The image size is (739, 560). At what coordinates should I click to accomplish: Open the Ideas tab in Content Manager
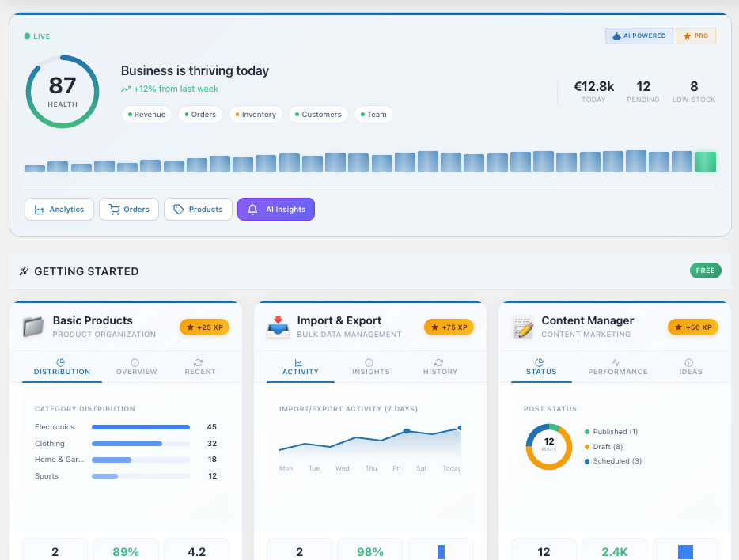[x=690, y=367]
